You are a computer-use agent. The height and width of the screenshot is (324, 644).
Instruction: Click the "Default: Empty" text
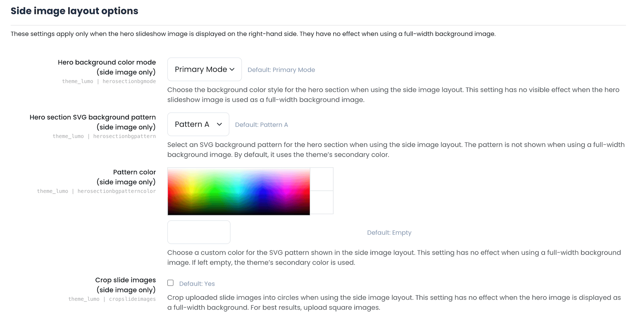click(x=389, y=233)
